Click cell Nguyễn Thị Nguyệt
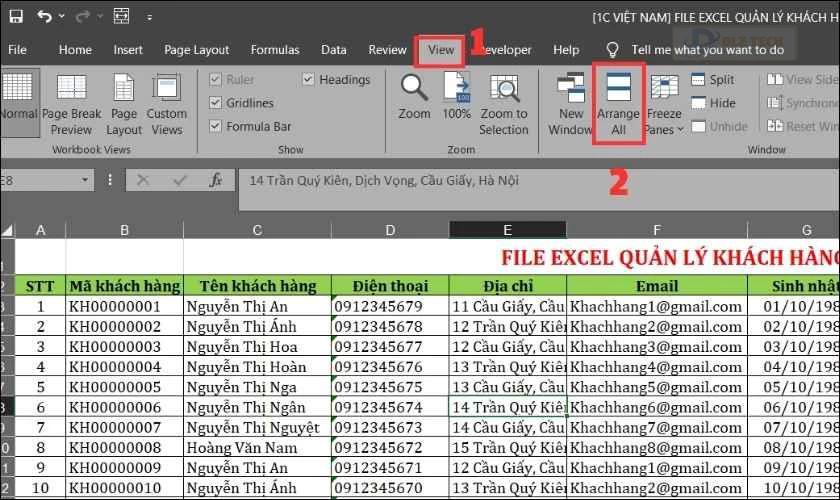Viewport: 840px width, 500px height. [x=257, y=428]
